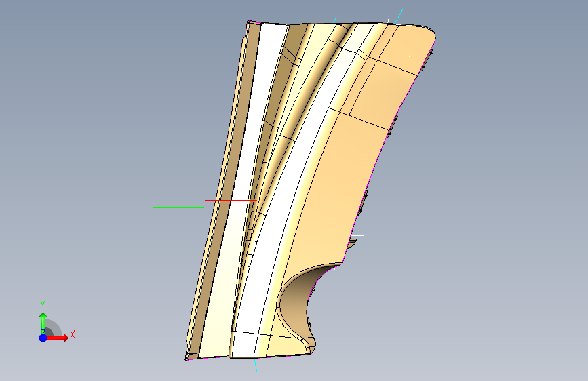
Task: Pick the green horizontal origin axis line
Action: tap(178, 207)
